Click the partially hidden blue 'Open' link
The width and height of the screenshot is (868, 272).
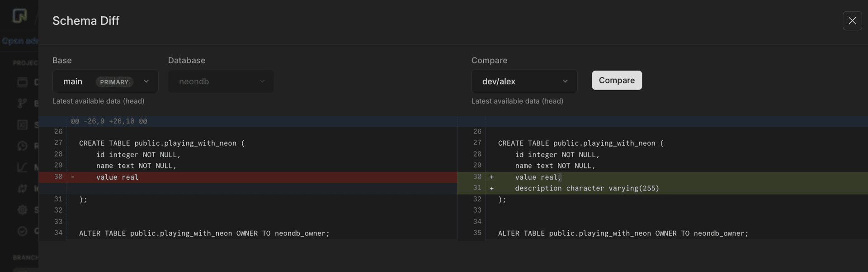click(x=13, y=41)
